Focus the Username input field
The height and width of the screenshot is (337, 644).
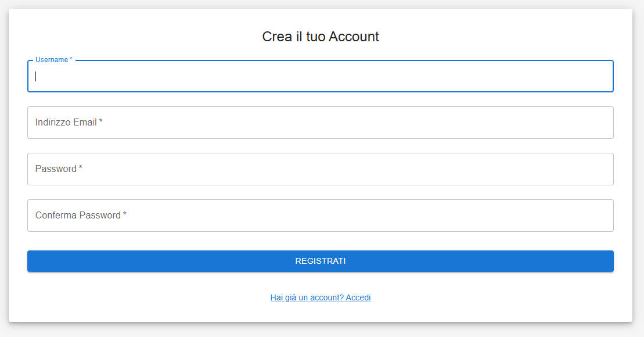pyautogui.click(x=321, y=77)
